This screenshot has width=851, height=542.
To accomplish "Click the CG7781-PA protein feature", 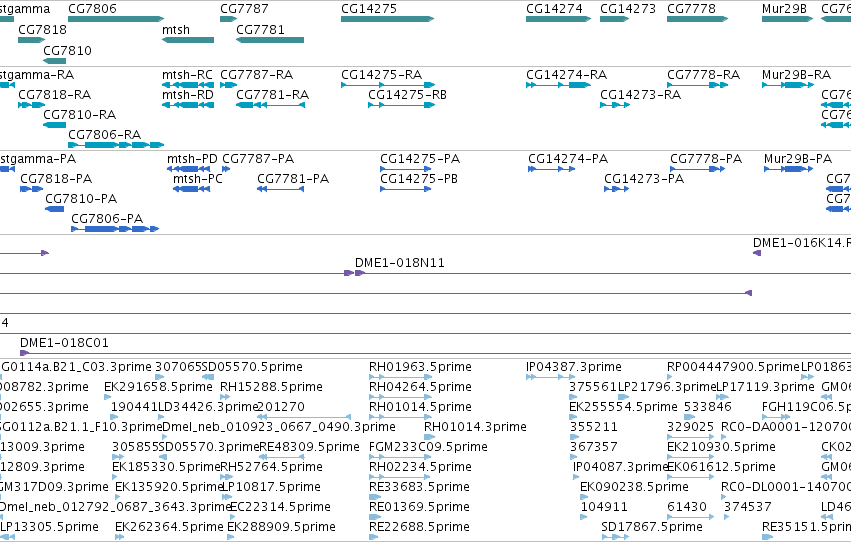I will coord(281,189).
